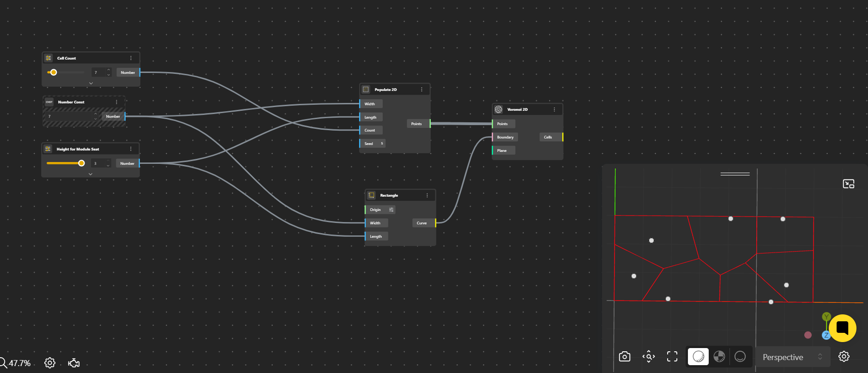Click the zoom-pan navigation icon in viewport
Image resolution: width=868 pixels, height=373 pixels.
click(x=648, y=356)
